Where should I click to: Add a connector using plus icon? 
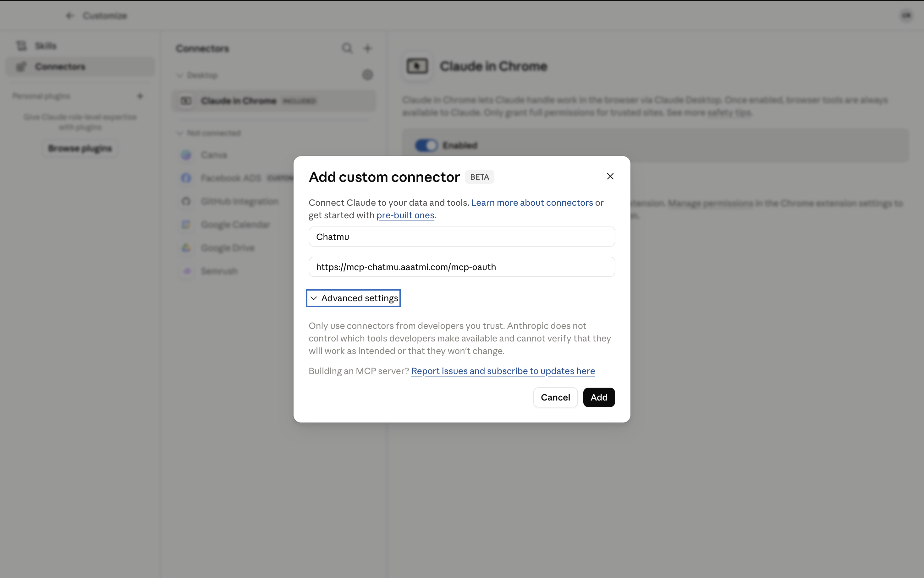click(x=367, y=48)
